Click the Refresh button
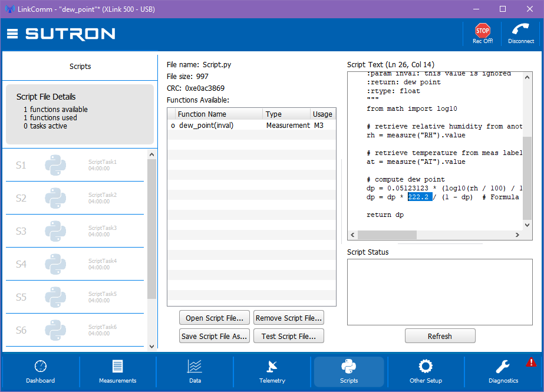544x392 pixels. 440,336
